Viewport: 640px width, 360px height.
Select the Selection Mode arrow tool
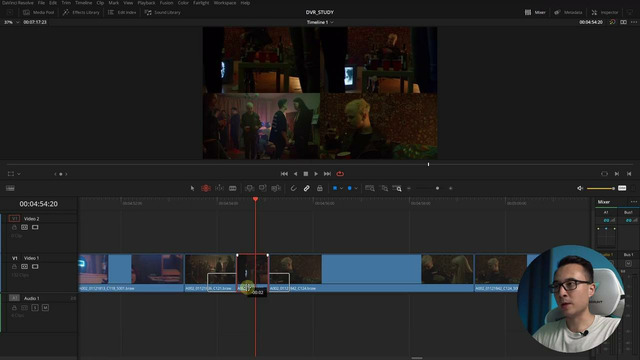coord(192,188)
